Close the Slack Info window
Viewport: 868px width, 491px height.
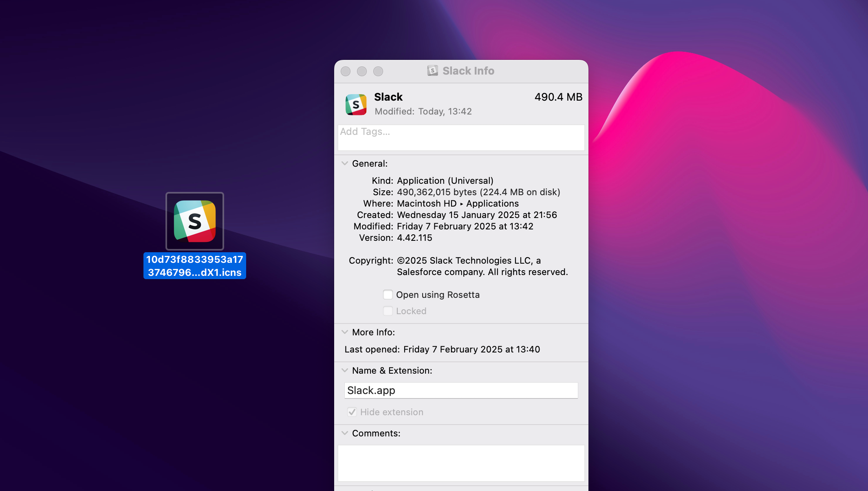[346, 71]
